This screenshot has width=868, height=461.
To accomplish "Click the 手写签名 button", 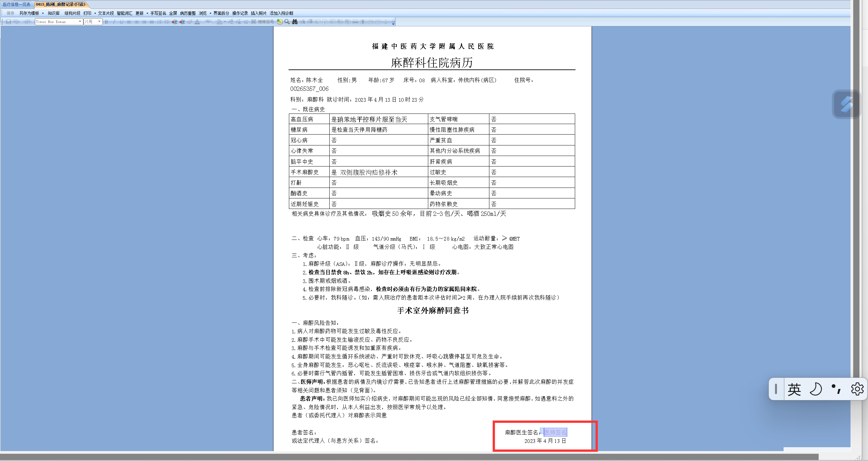I will tap(158, 13).
